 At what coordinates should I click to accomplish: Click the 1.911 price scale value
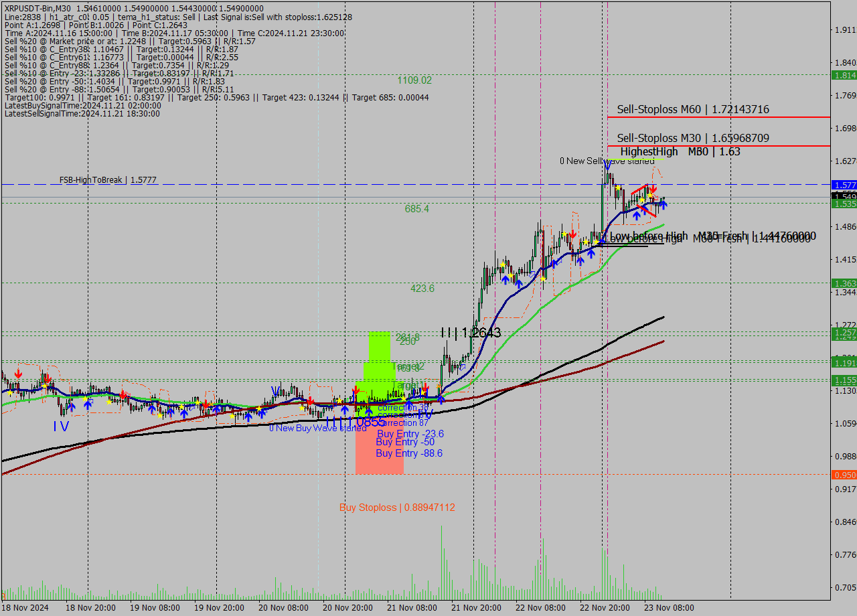click(844, 30)
